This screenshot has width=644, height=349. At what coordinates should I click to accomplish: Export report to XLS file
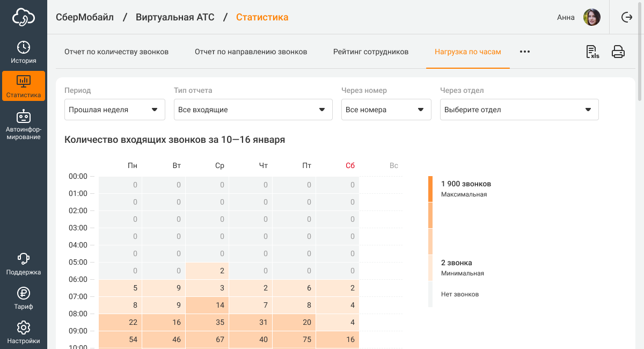592,52
